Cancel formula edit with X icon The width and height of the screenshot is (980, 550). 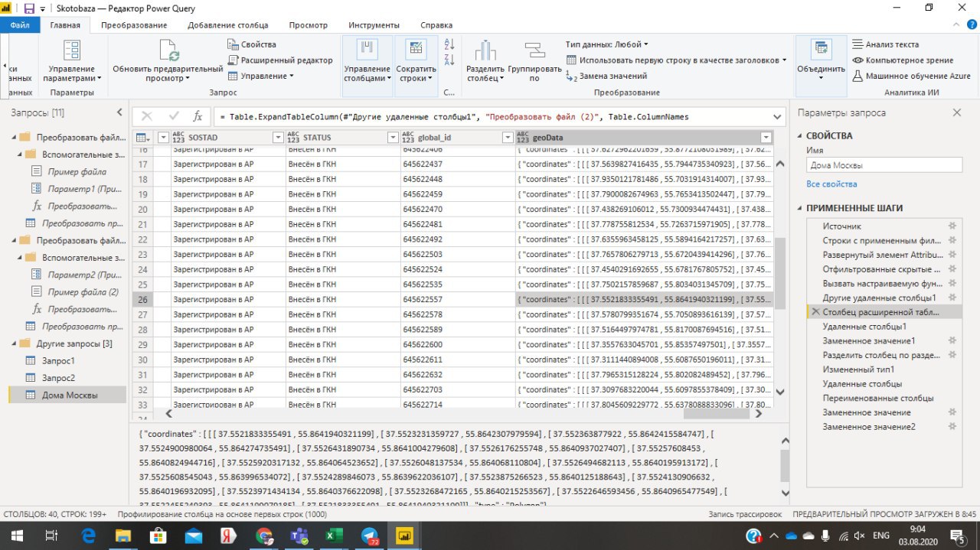147,116
